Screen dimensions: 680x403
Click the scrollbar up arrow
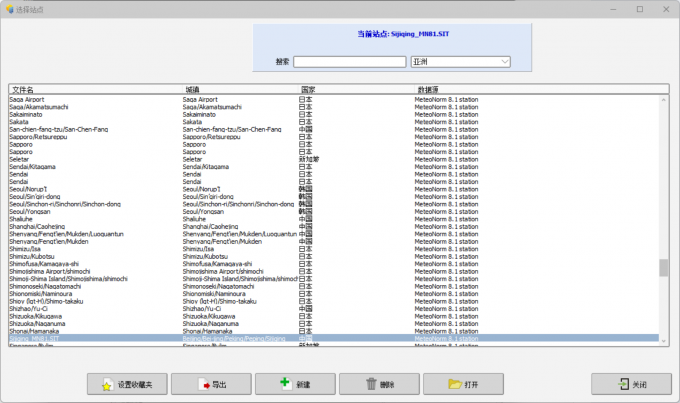point(663,100)
